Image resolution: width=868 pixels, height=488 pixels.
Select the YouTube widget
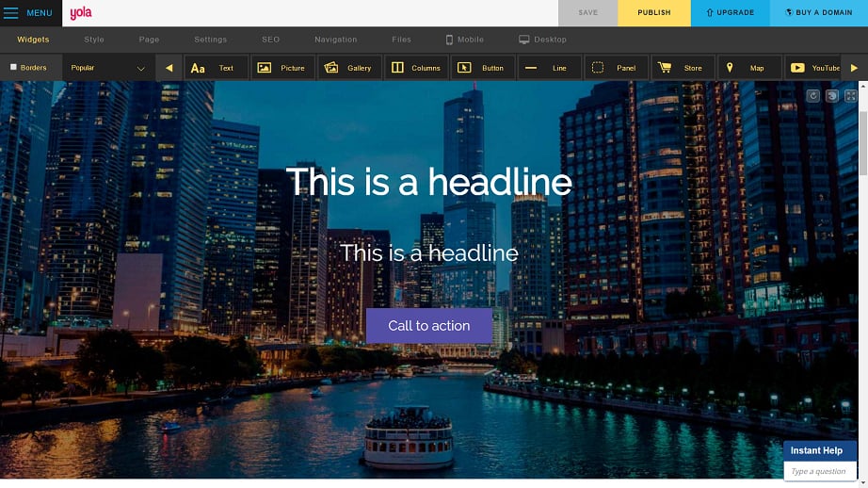[812, 68]
